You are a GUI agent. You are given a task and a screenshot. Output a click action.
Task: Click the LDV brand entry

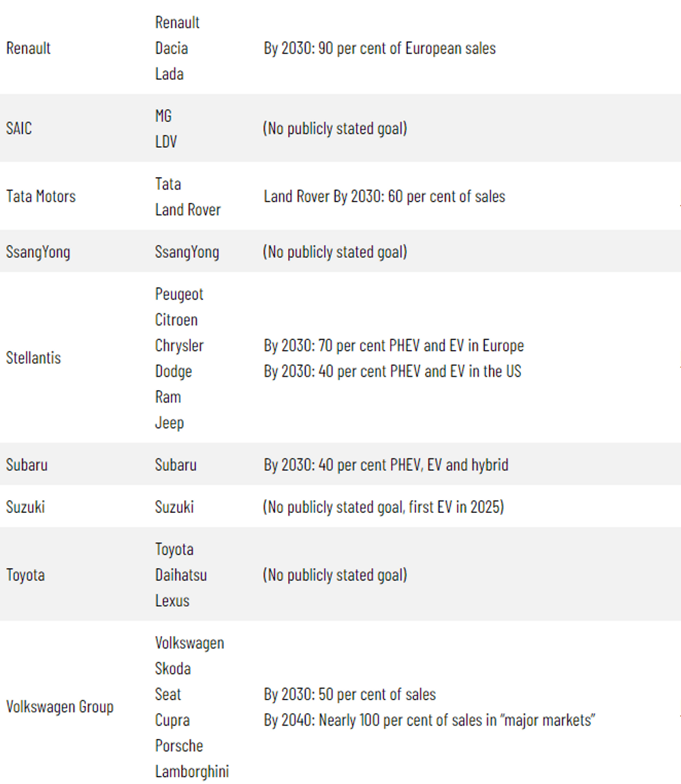tap(166, 142)
